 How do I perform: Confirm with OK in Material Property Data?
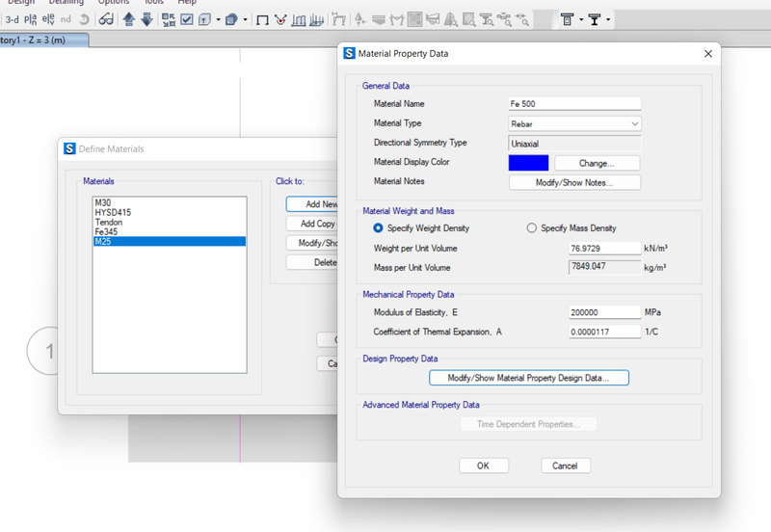tap(484, 465)
